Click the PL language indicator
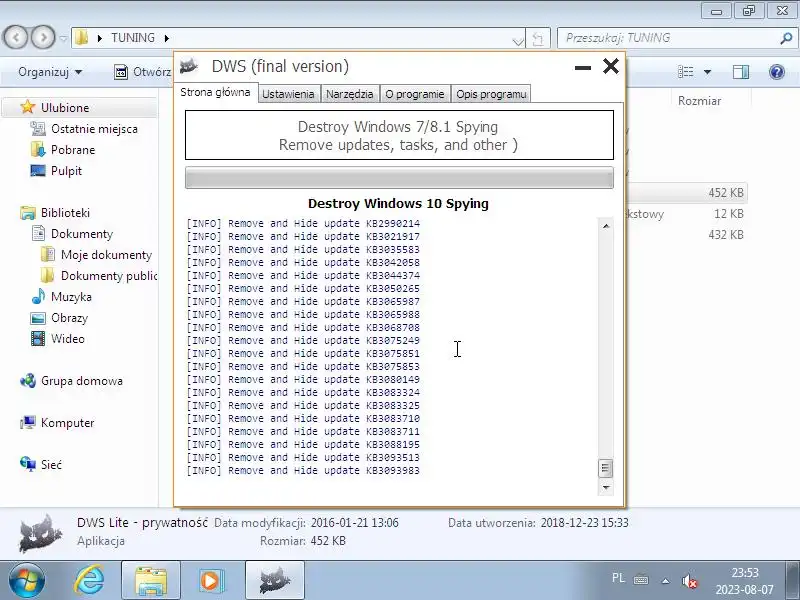Viewport: 800px width, 600px height. pos(618,578)
